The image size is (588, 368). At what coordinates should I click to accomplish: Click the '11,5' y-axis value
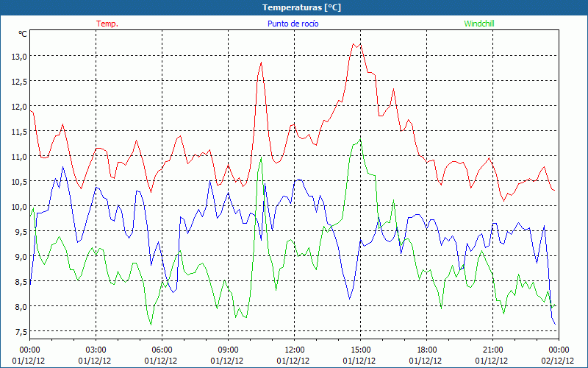[x=19, y=132]
